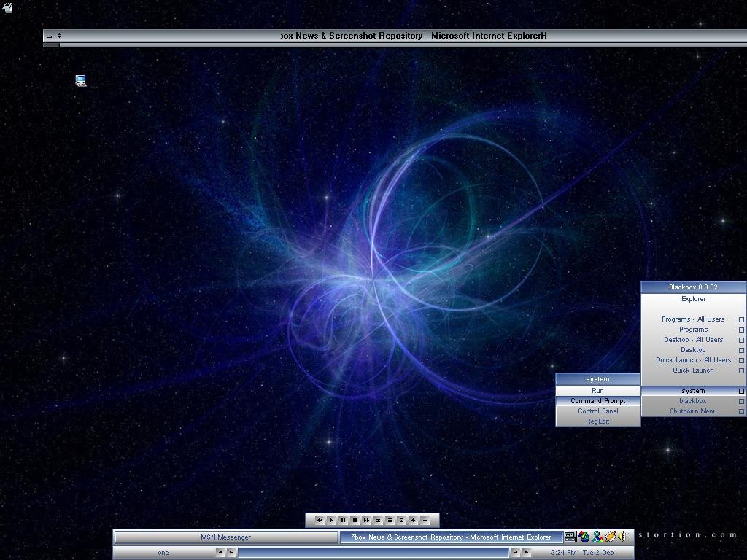Open Command Prompt from system menu
Viewport: 747px width, 560px height.
(597, 401)
